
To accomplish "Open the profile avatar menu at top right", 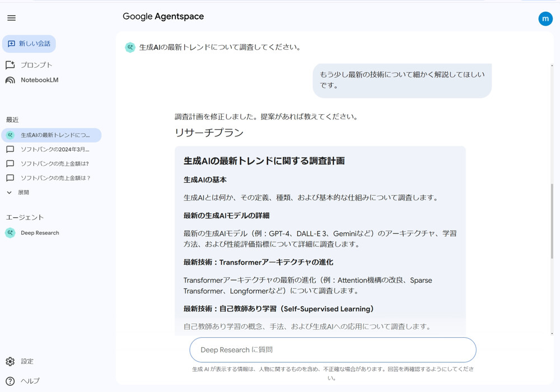I will click(545, 18).
